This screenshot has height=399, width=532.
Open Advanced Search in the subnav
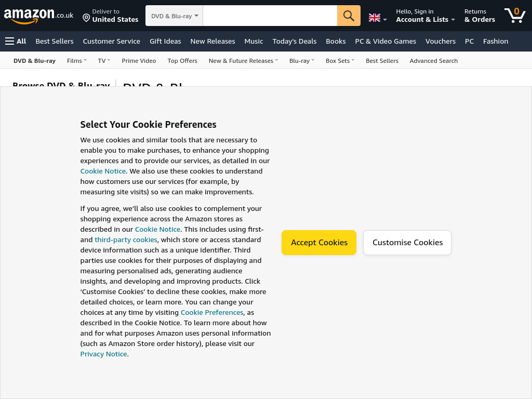(x=434, y=61)
